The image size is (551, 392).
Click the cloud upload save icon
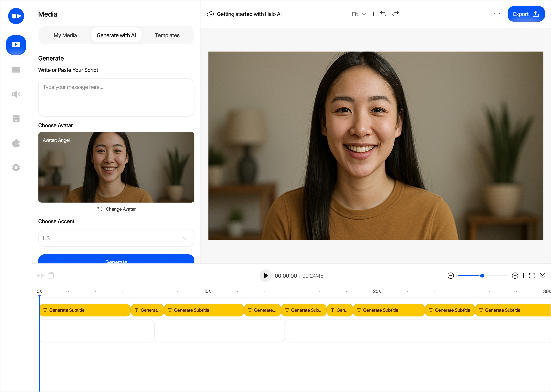[x=210, y=14]
